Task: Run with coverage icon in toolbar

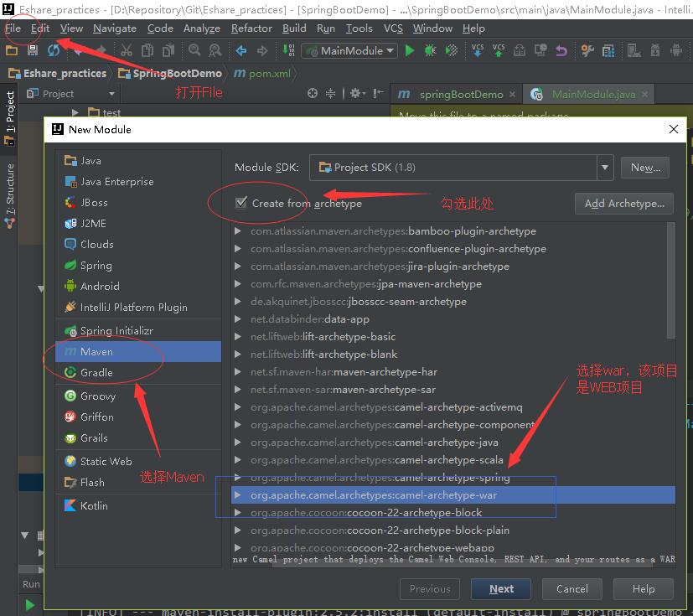Action: click(x=451, y=50)
